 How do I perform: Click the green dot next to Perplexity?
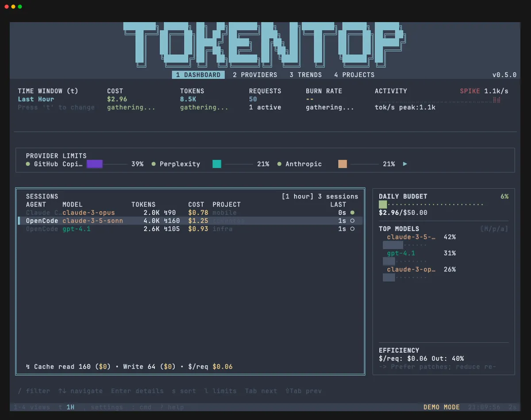click(154, 164)
